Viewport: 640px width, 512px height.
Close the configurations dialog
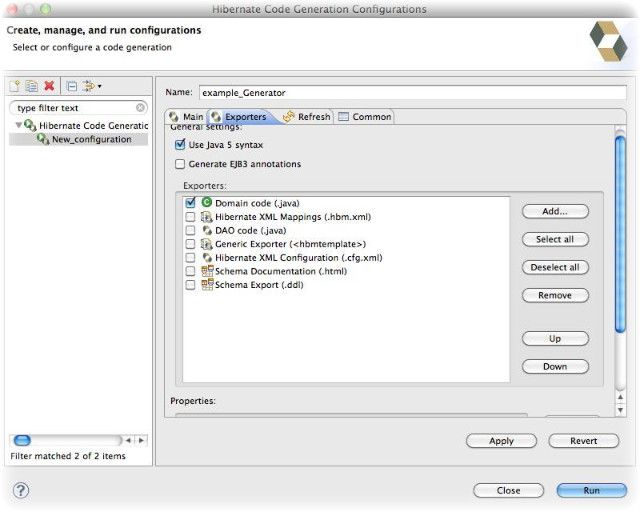[508, 490]
